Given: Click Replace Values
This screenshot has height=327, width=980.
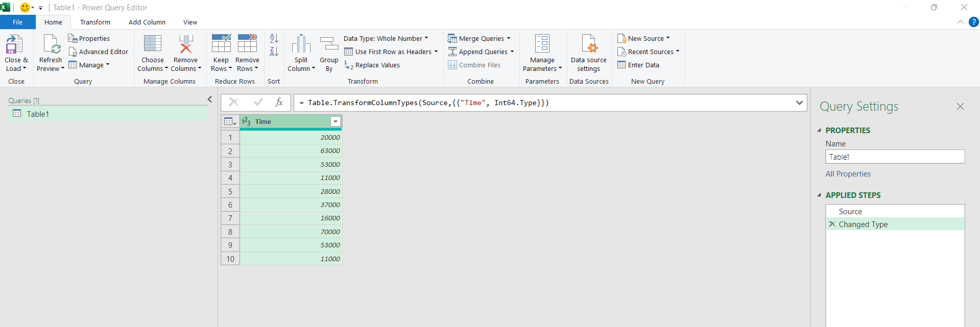Looking at the screenshot, I should point(372,65).
